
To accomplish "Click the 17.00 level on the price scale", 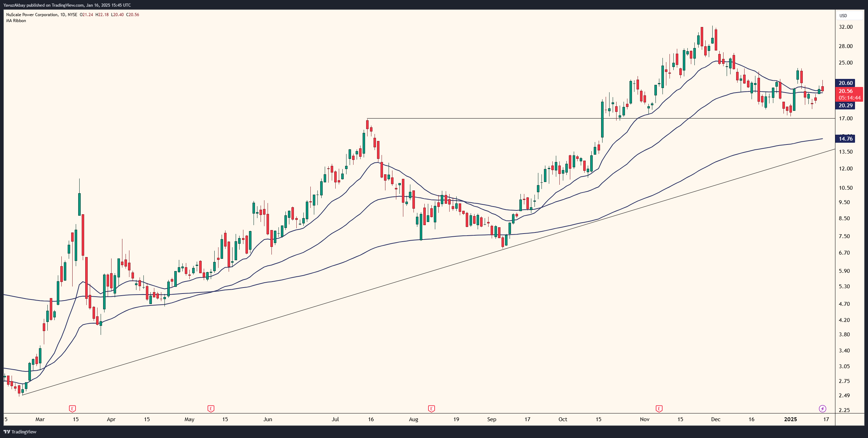I will coord(846,118).
